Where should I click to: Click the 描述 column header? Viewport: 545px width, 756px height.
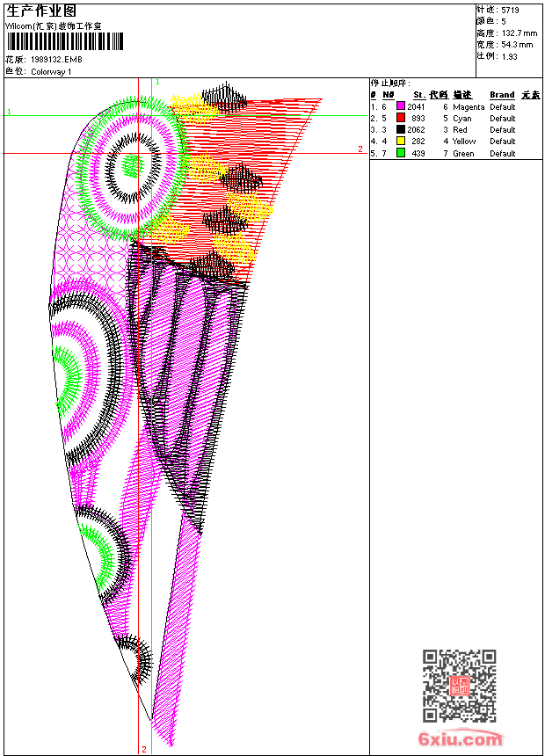[462, 95]
